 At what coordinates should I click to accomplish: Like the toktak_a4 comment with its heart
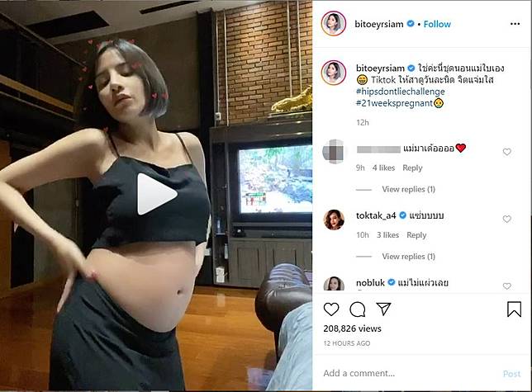pyautogui.click(x=507, y=219)
